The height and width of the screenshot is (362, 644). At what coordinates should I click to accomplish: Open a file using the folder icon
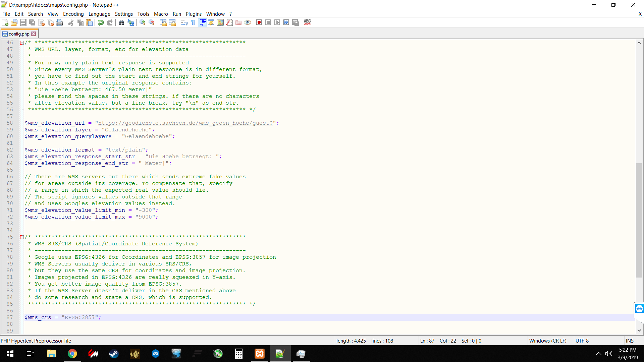click(14, 22)
